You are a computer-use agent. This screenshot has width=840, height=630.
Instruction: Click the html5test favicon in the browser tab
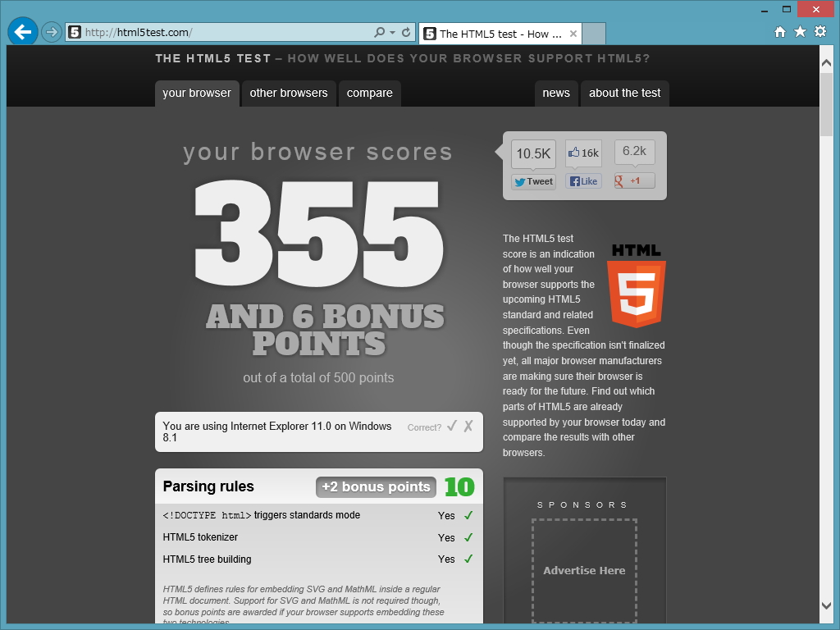[429, 34]
